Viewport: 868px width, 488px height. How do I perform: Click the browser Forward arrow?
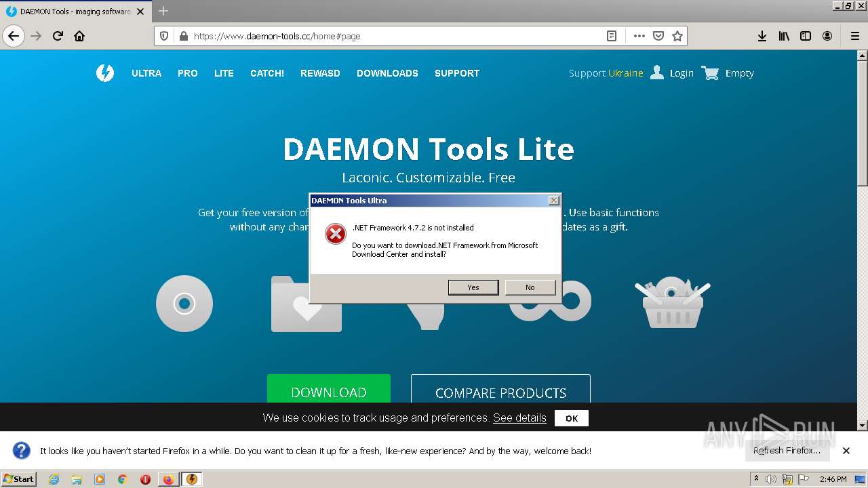(36, 36)
